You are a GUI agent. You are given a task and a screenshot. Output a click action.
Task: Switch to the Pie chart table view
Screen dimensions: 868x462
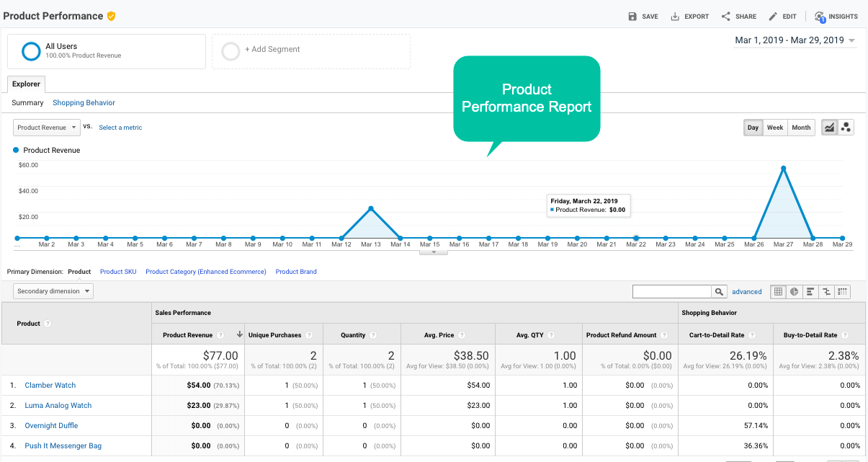(795, 291)
